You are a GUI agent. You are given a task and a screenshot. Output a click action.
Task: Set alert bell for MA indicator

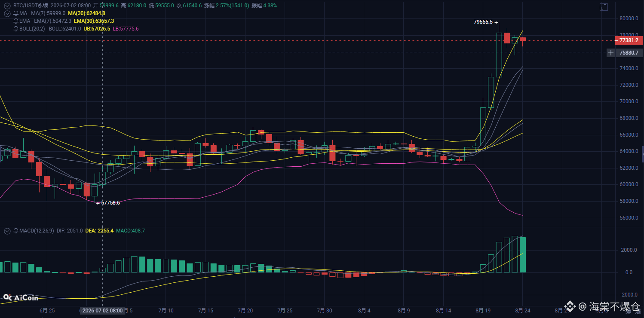click(16, 13)
